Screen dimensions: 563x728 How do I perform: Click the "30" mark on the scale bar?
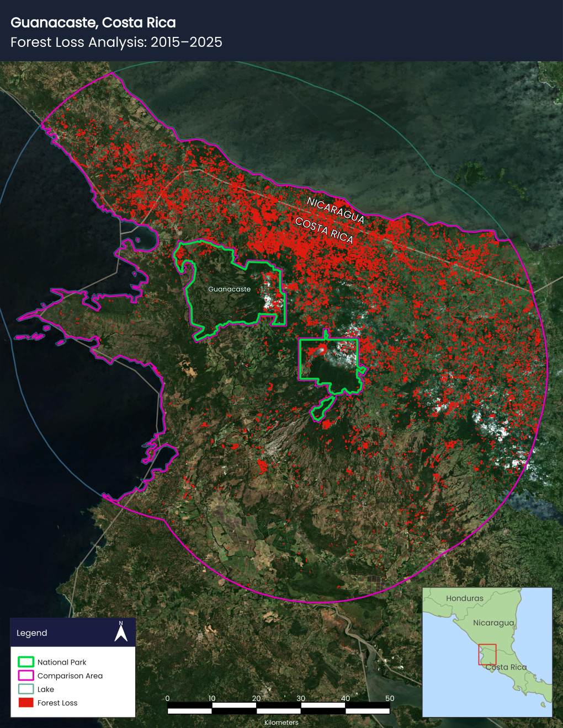point(301,698)
